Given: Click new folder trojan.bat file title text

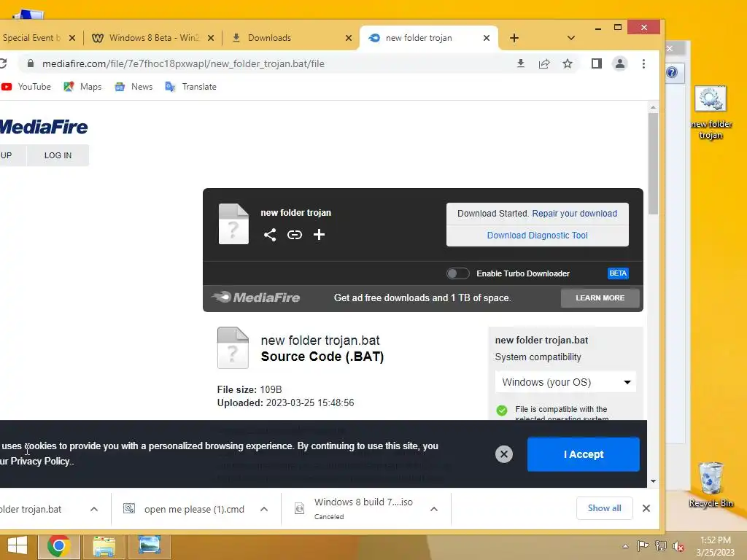Looking at the screenshot, I should [x=320, y=341].
